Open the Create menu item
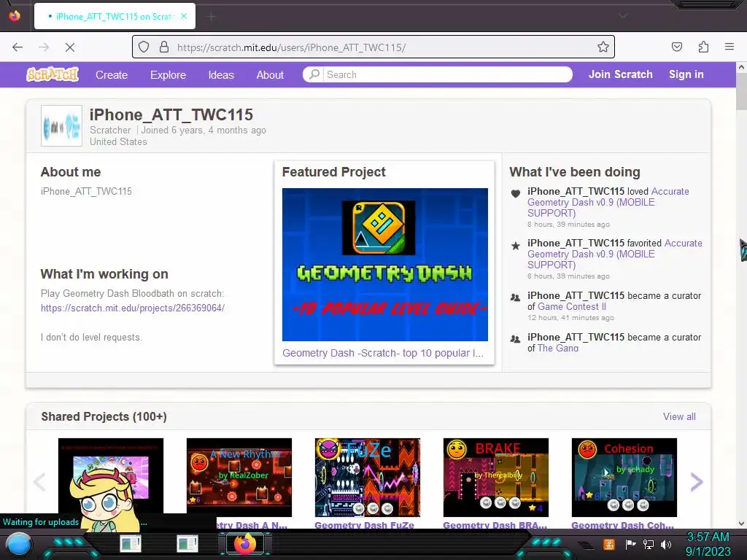The image size is (747, 560). pos(112,75)
